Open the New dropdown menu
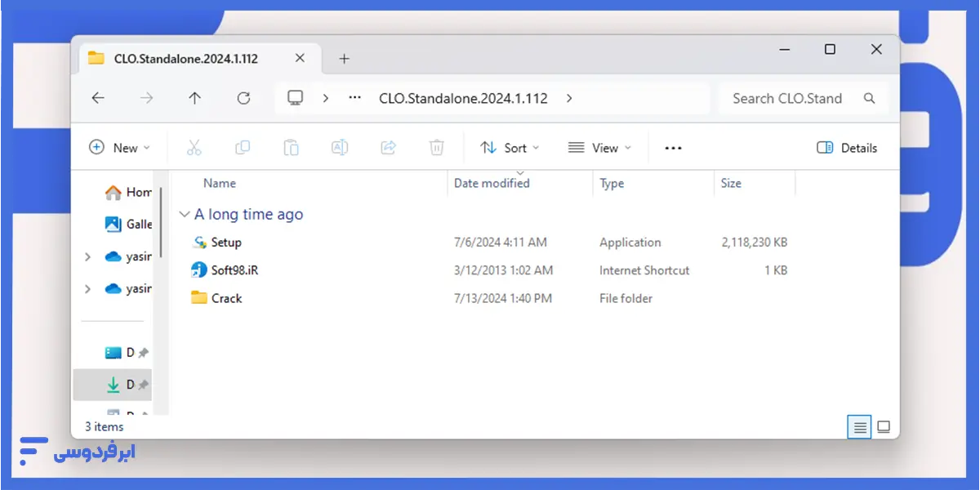The height and width of the screenshot is (490, 980). coord(120,148)
